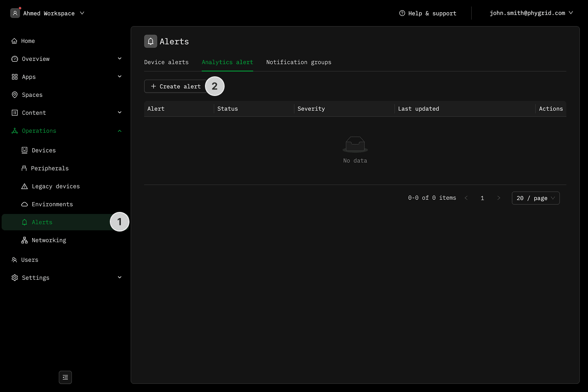588x392 pixels.
Task: Switch to the Notification groups tab
Action: pos(298,62)
